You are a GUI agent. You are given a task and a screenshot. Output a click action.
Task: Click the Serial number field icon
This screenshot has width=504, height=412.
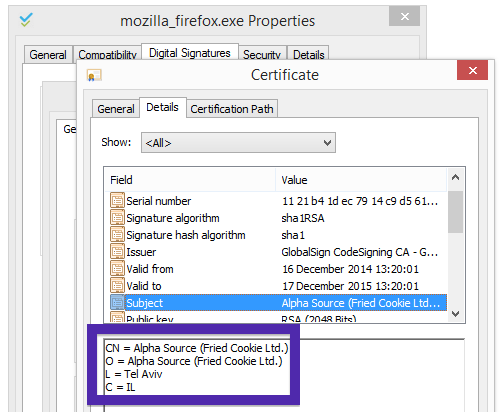(117, 201)
